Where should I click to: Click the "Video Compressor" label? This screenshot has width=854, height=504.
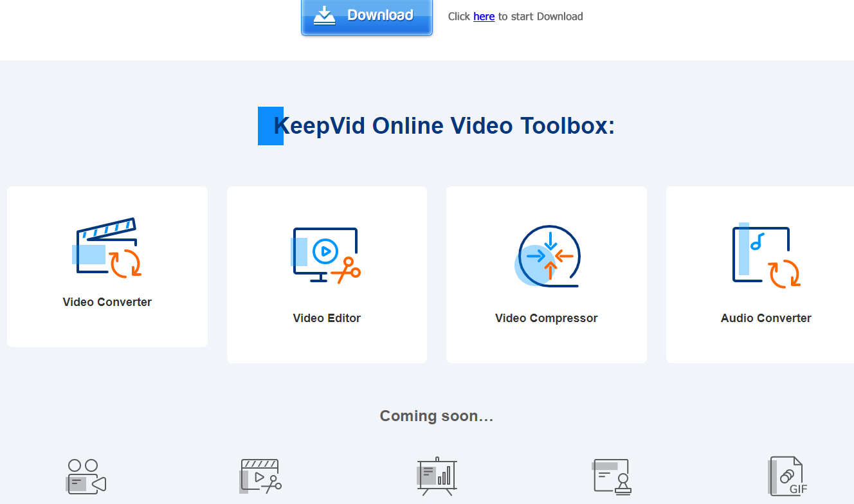tap(546, 318)
